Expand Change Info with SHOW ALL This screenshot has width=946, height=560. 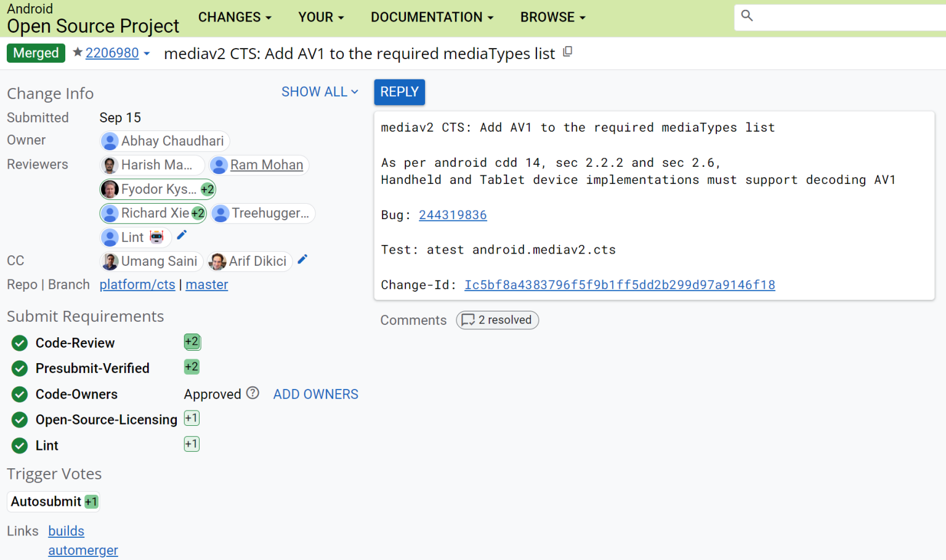point(320,92)
